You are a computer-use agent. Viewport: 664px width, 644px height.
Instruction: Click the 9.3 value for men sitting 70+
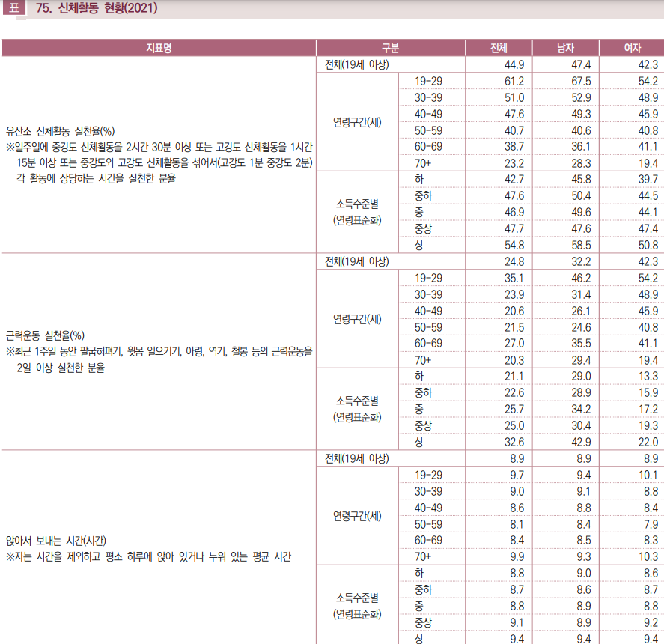[584, 557]
